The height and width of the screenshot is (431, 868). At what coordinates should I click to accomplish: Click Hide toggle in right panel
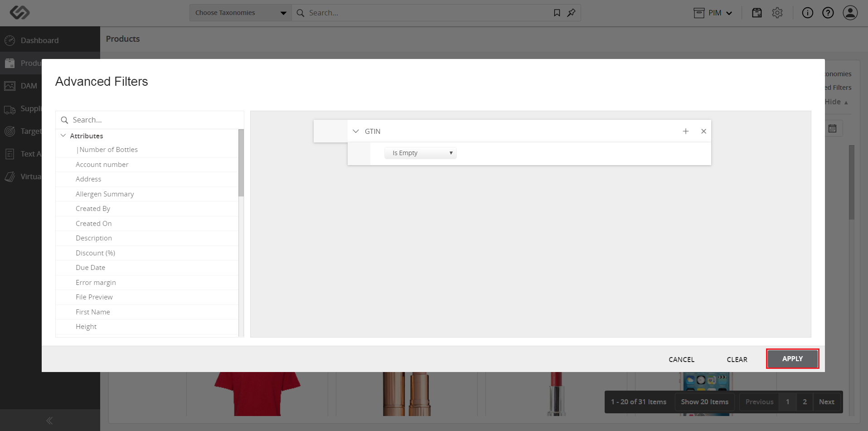[836, 102]
